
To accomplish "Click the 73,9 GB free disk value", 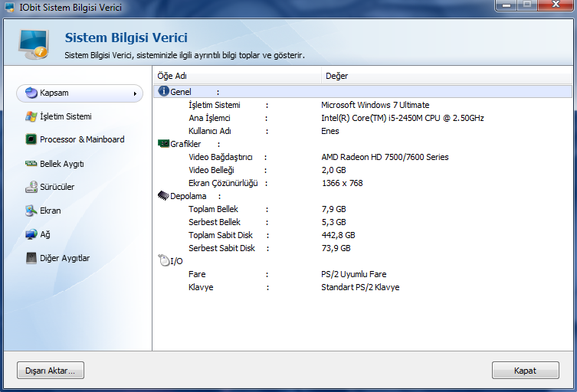I will [336, 248].
